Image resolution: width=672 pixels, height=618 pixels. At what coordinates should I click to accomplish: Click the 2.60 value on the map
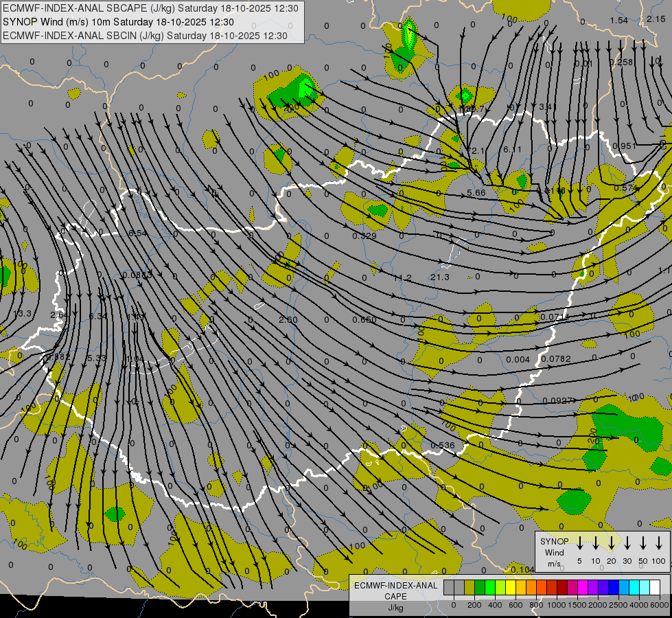point(288,319)
